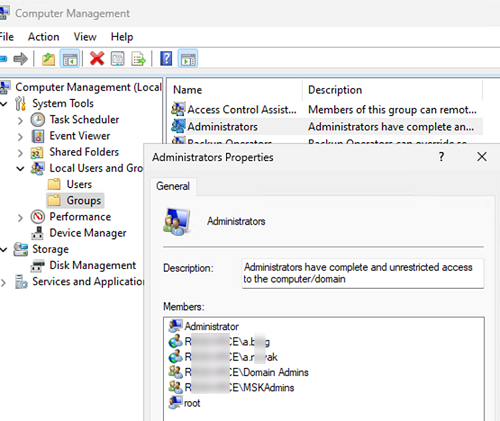Viewport: 500px width, 421px height.
Task: Click the Shared Folders icon
Action: point(37,152)
